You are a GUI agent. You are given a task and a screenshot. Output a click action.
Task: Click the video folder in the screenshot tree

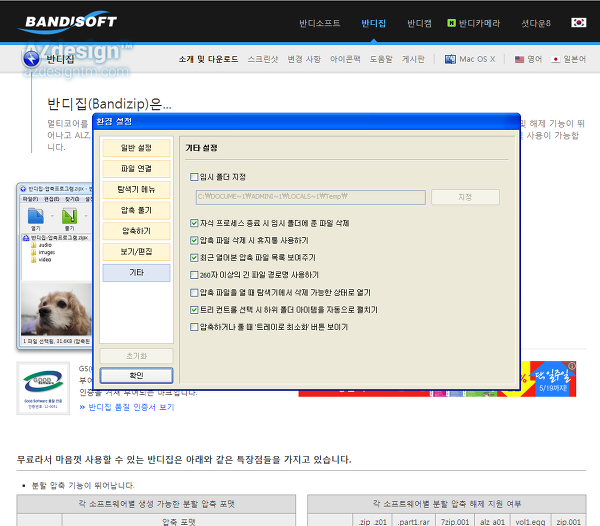coord(41,259)
